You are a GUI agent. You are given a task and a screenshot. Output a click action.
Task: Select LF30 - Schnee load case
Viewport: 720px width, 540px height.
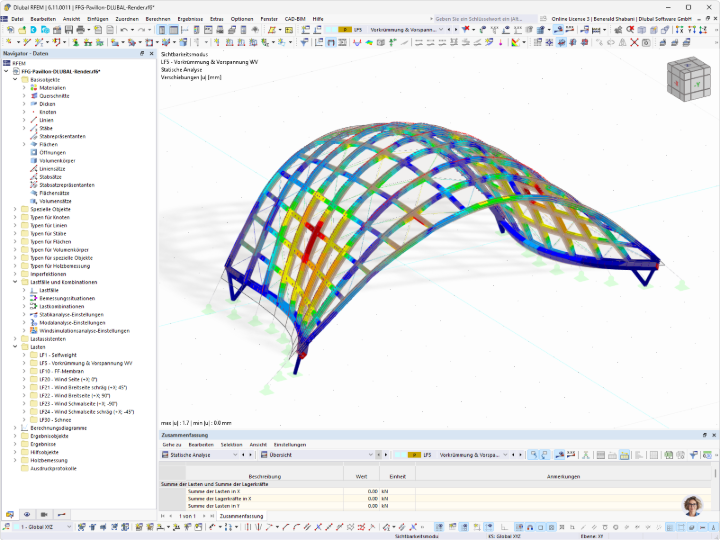tap(55, 420)
